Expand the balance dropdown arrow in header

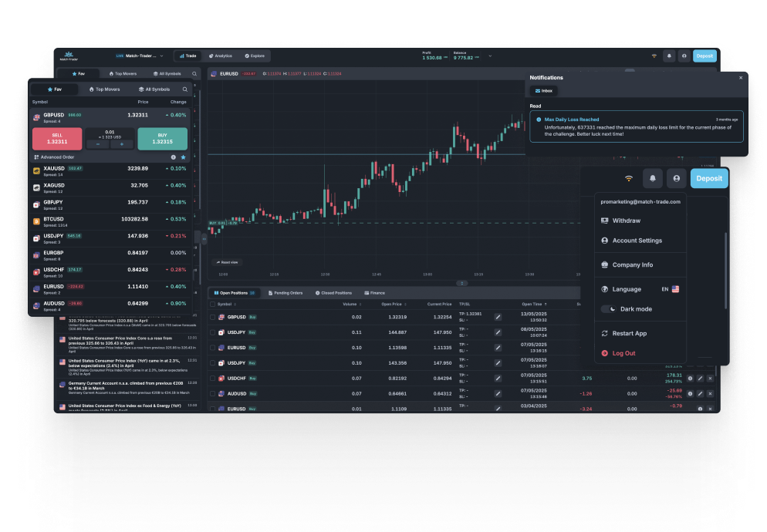point(489,56)
